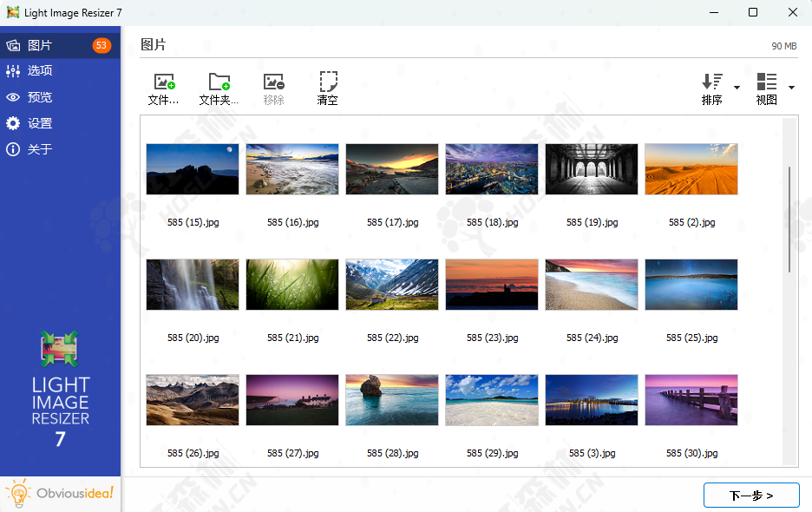Image resolution: width=812 pixels, height=512 pixels.
Task: Expand the view (视图) dropdown arrow
Action: point(791,88)
